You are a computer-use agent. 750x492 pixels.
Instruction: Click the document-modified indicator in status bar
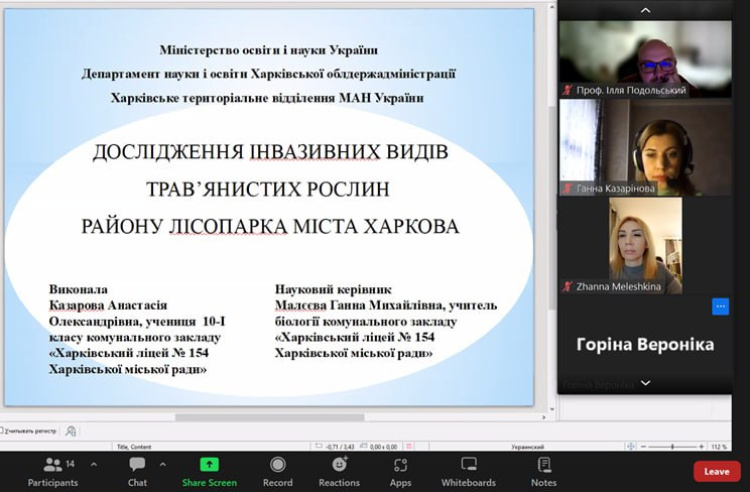point(409,447)
